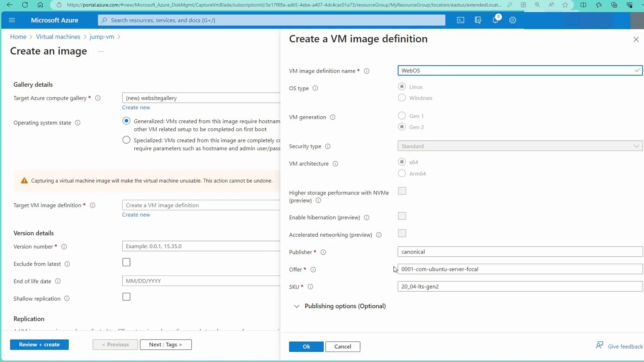Show info icon for Enable hibernation
This screenshot has height=362, width=644.
click(367, 218)
